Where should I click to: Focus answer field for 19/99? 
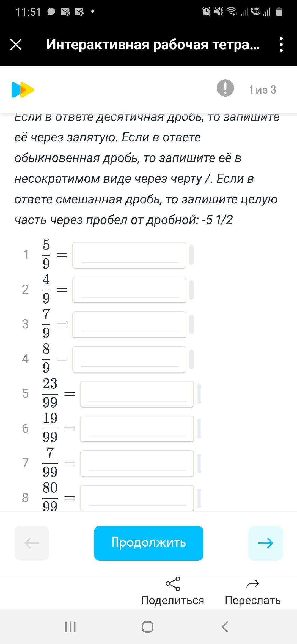click(x=137, y=429)
